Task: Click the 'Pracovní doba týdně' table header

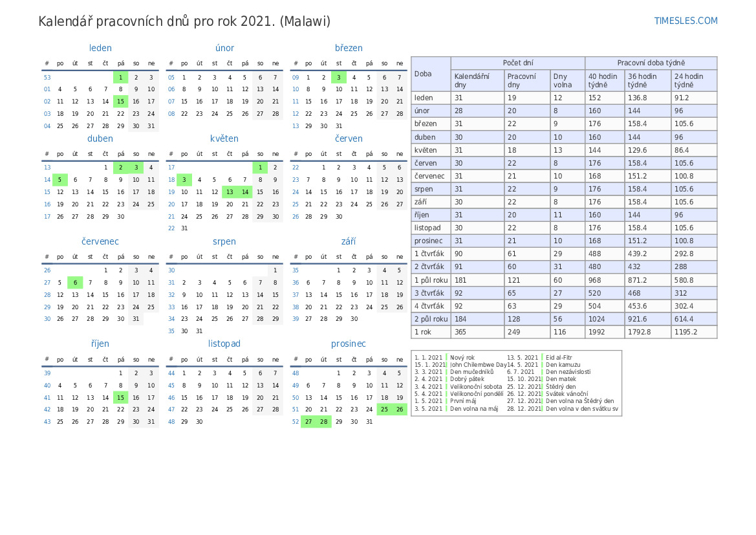Action: tap(651, 63)
